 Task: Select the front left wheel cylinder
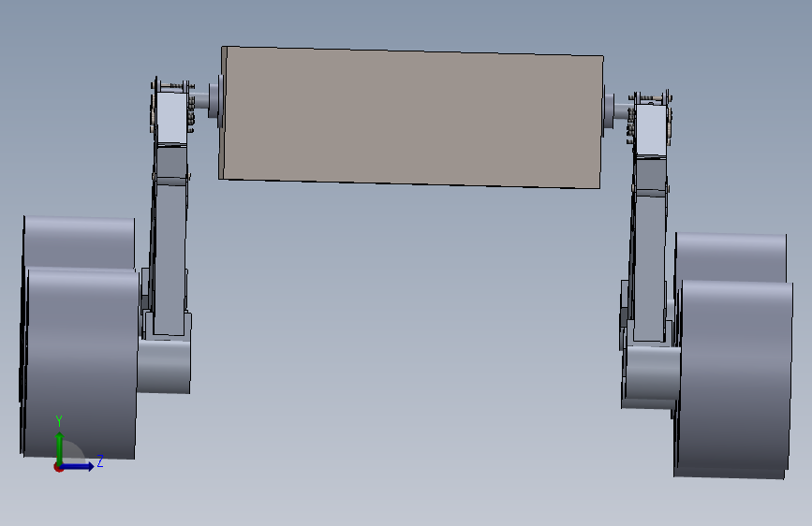pos(81,362)
